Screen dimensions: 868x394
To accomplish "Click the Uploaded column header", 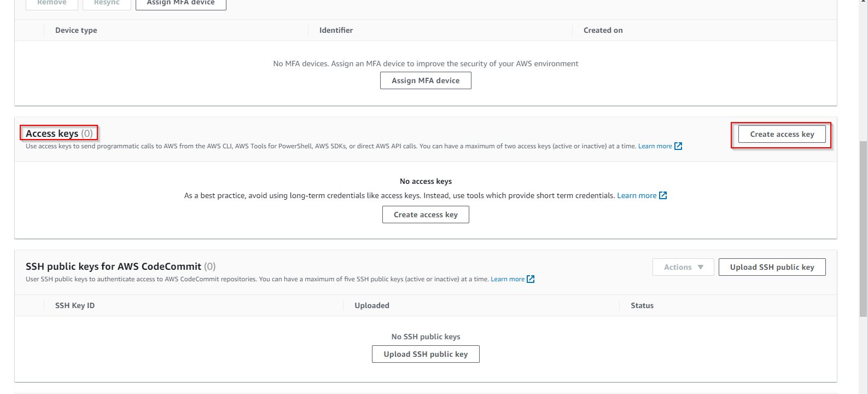I will 372,305.
